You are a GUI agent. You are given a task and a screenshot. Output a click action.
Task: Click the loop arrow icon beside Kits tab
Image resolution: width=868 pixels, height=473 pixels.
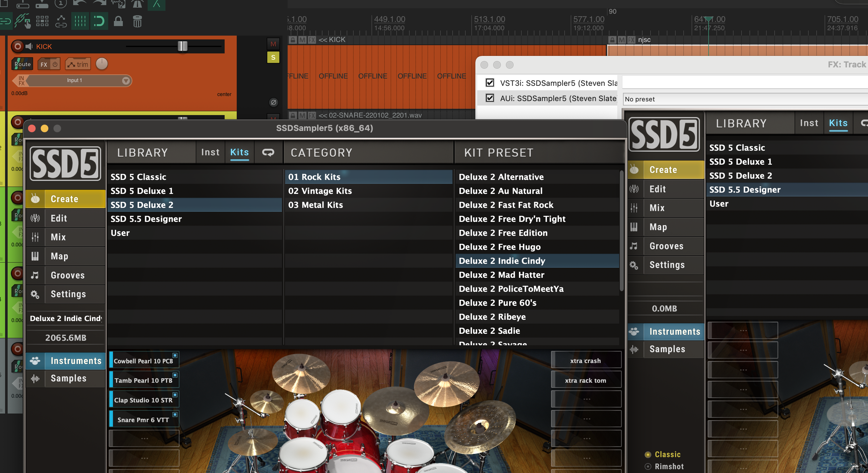pos(268,153)
